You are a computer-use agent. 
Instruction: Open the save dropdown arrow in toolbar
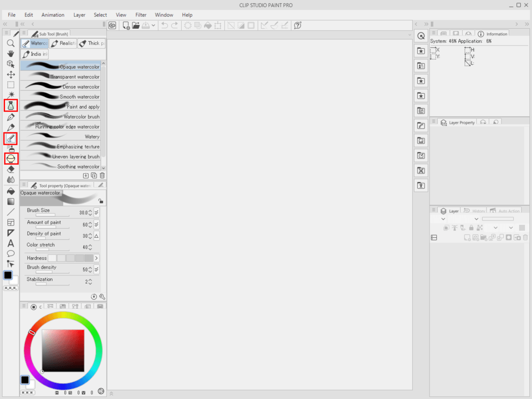pos(154,25)
